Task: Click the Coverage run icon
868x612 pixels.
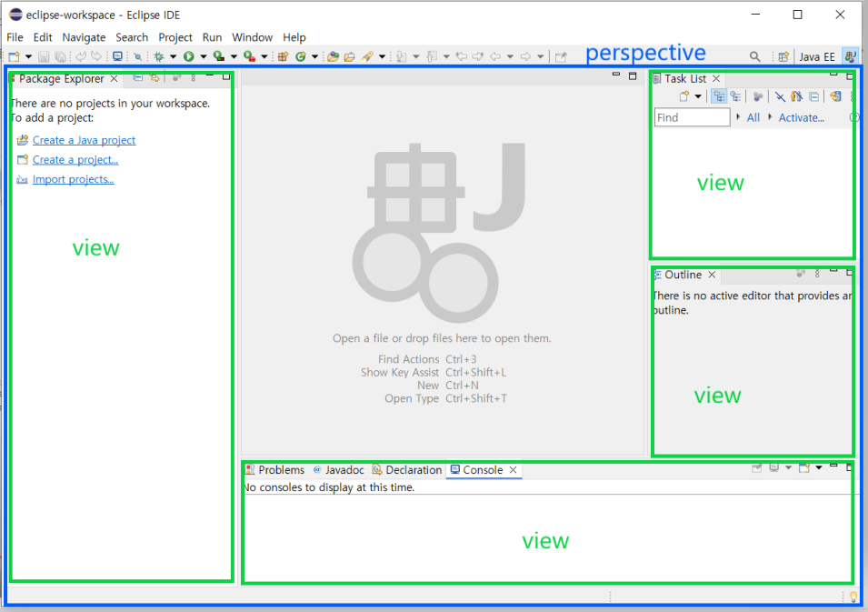Action: point(219,56)
